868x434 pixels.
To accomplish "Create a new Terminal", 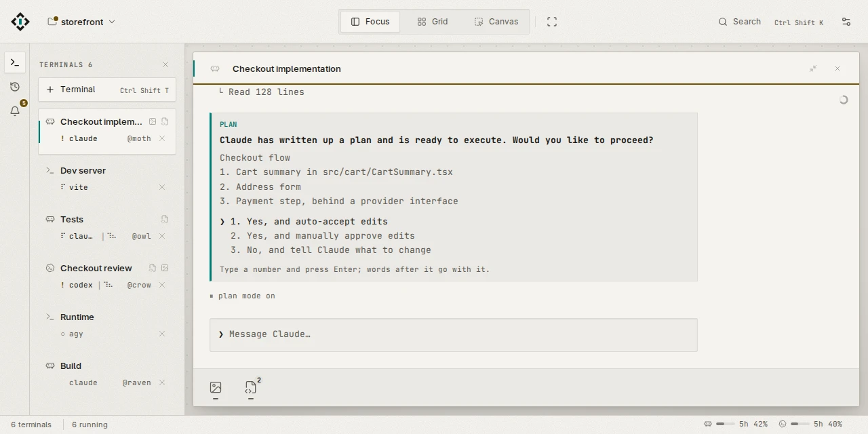I will (x=107, y=90).
